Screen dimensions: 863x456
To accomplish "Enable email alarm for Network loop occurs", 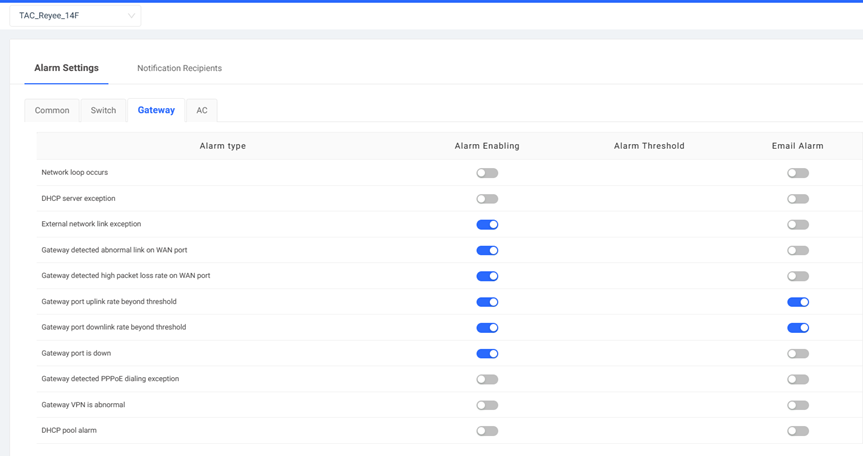I will point(798,173).
